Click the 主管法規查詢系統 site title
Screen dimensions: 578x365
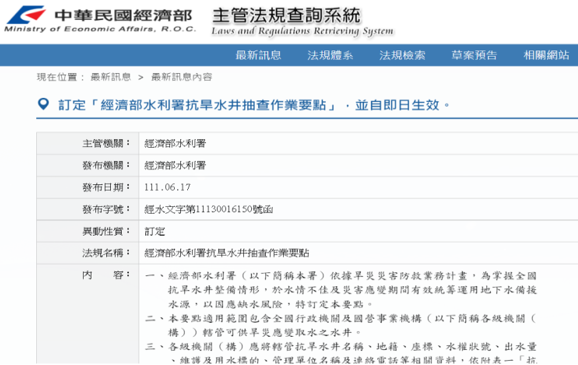[x=286, y=15]
